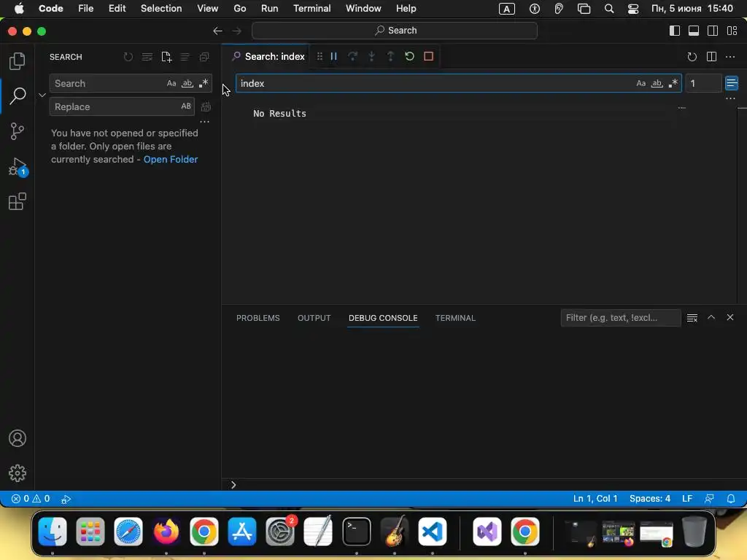Open the Terminal menu in menu bar
The image size is (747, 560).
click(x=311, y=9)
